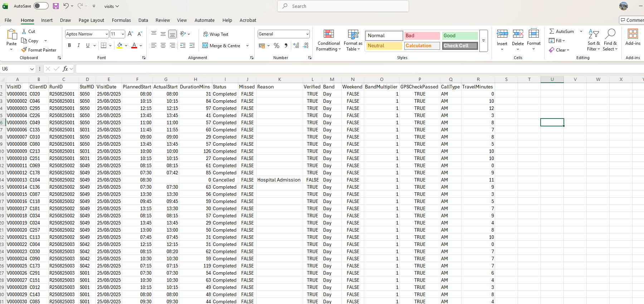Open the font name Aptos Narrow dropdown
The width and height of the screenshot is (644, 304).
click(107, 34)
